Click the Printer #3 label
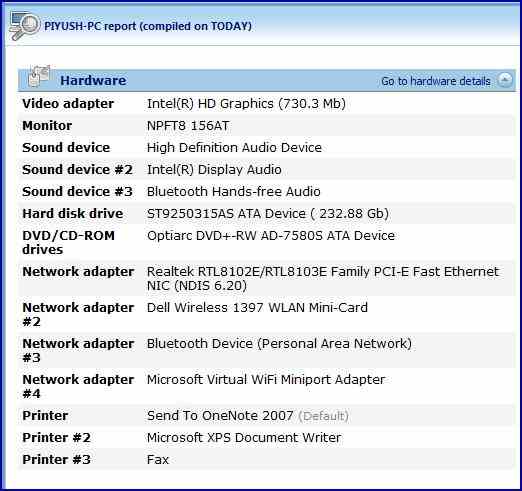Image resolution: width=522 pixels, height=491 pixels. pyautogui.click(x=56, y=460)
